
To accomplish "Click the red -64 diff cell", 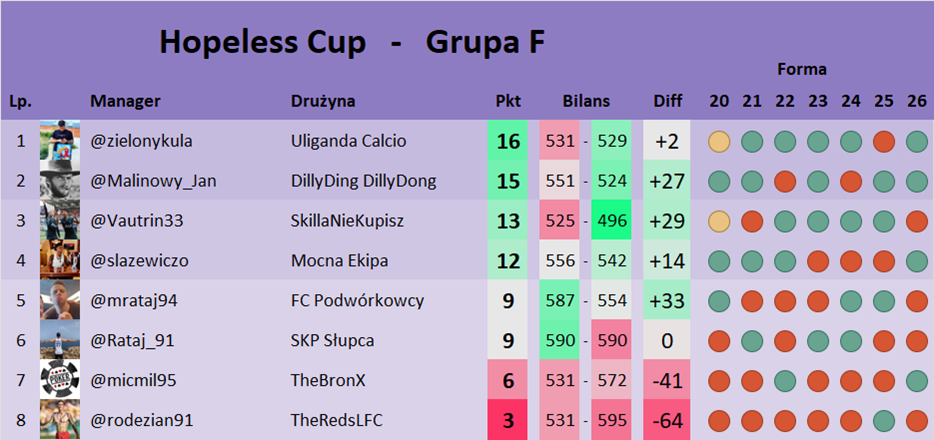I will tap(667, 420).
